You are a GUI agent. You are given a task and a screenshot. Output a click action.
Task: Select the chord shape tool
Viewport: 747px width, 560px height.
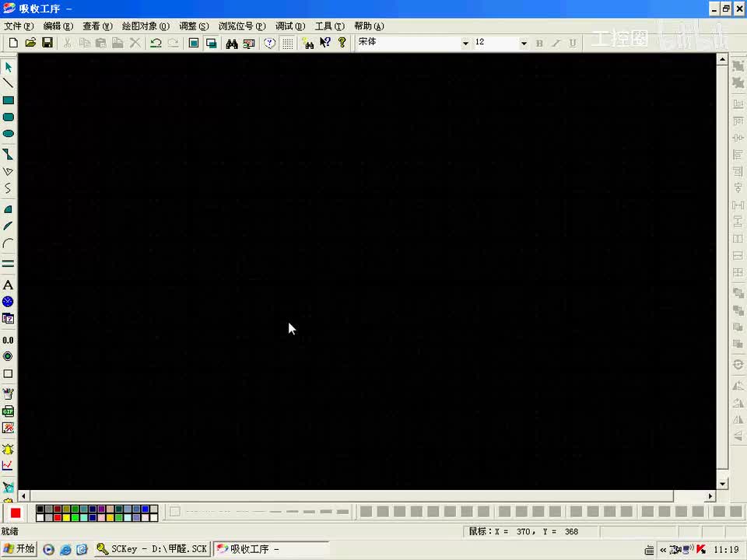[x=8, y=226]
